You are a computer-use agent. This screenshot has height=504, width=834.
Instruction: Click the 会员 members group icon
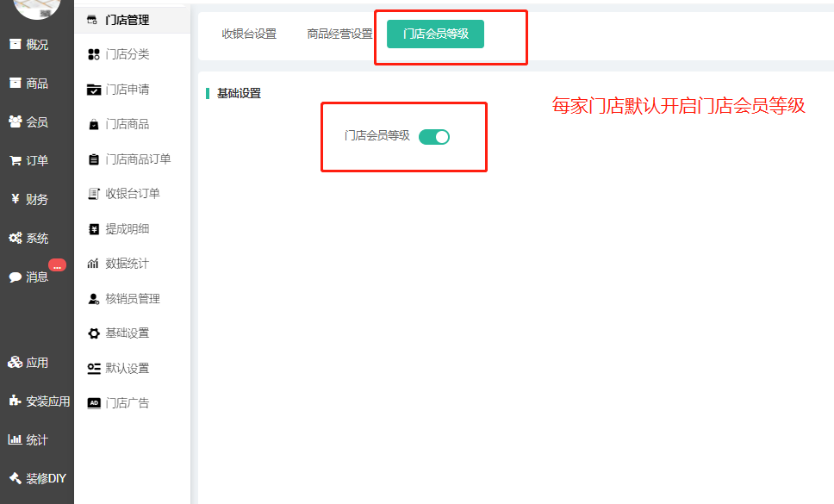(16, 121)
